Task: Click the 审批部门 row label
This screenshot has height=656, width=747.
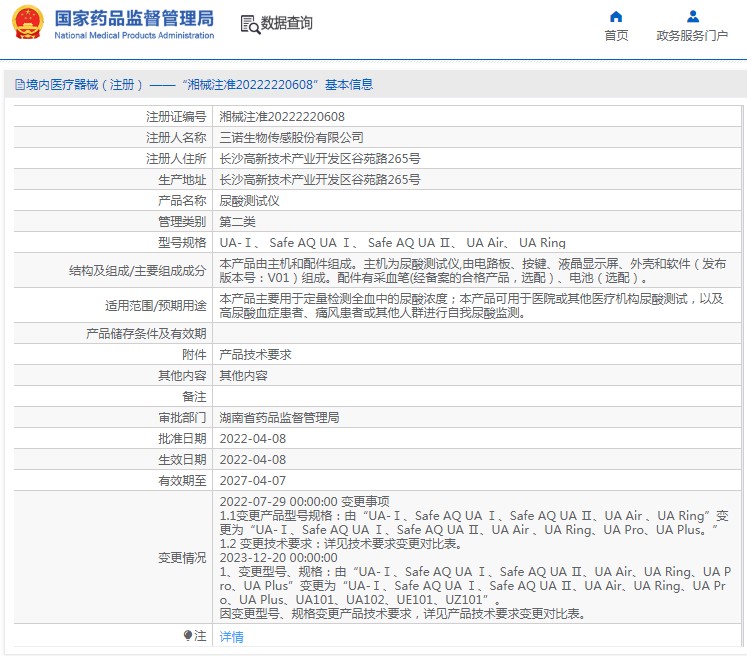Action: pyautogui.click(x=182, y=418)
